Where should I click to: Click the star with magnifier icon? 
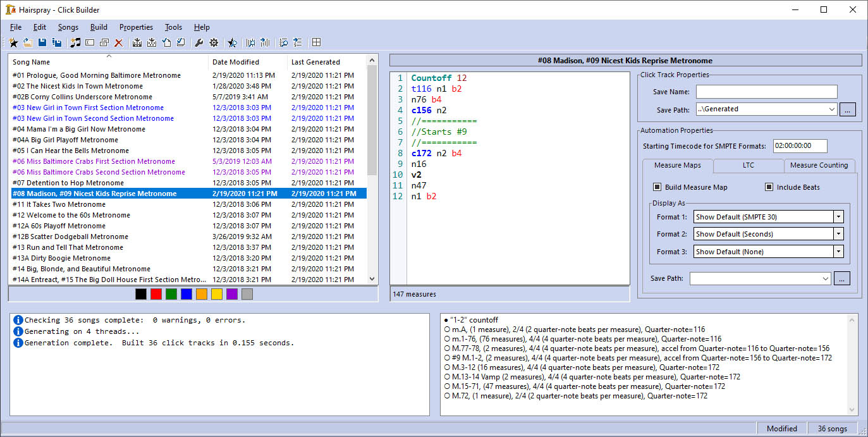pos(233,42)
